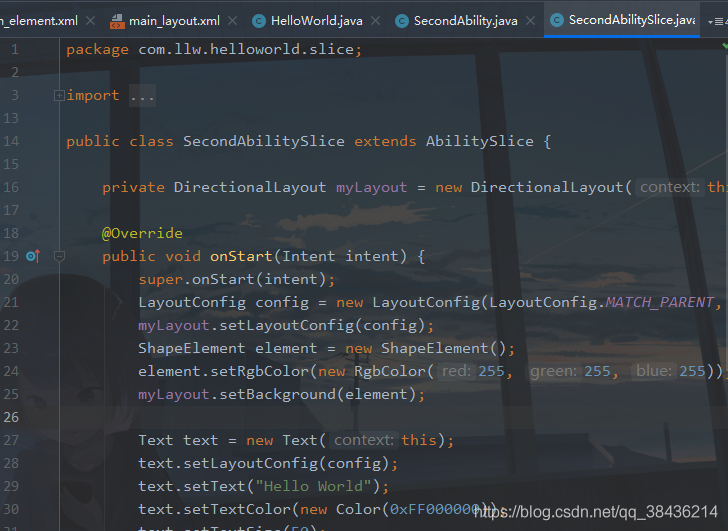Show the hidden tabs list dropdown

tap(718, 22)
